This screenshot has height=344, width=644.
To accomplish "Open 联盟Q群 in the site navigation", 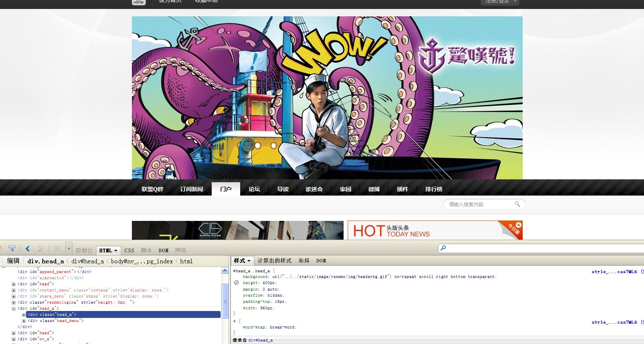I will click(x=152, y=189).
